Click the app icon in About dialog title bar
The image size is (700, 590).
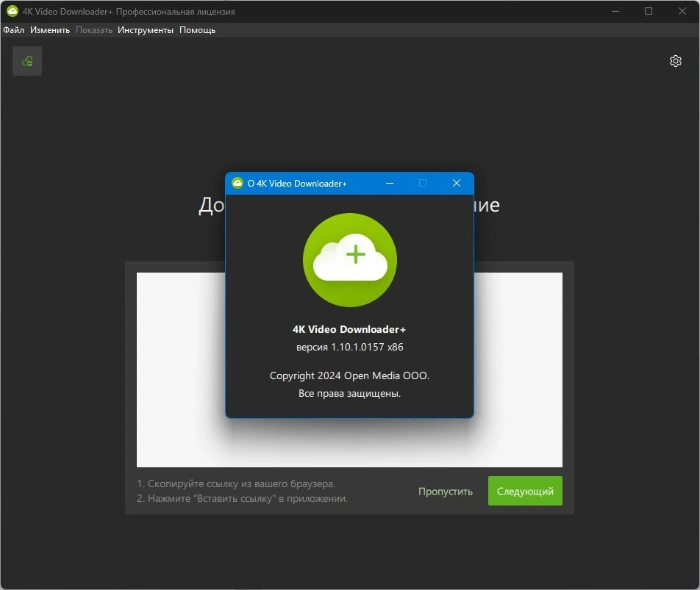point(238,183)
